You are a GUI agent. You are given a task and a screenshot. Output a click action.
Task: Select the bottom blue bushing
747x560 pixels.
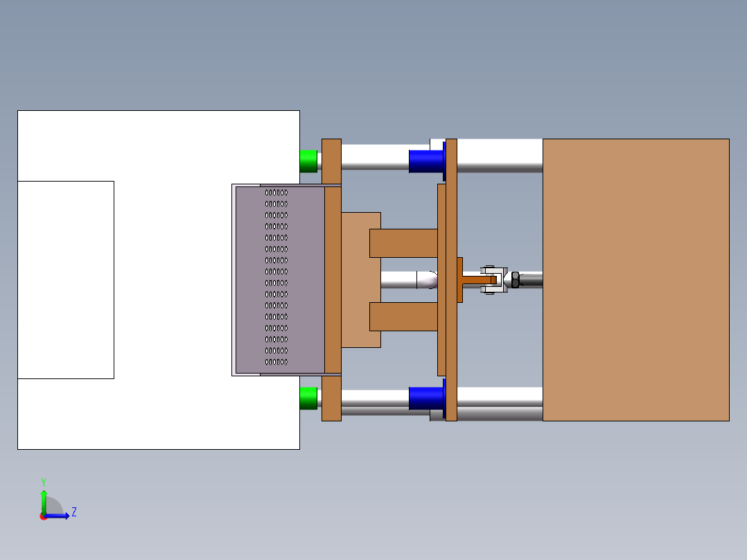point(426,399)
